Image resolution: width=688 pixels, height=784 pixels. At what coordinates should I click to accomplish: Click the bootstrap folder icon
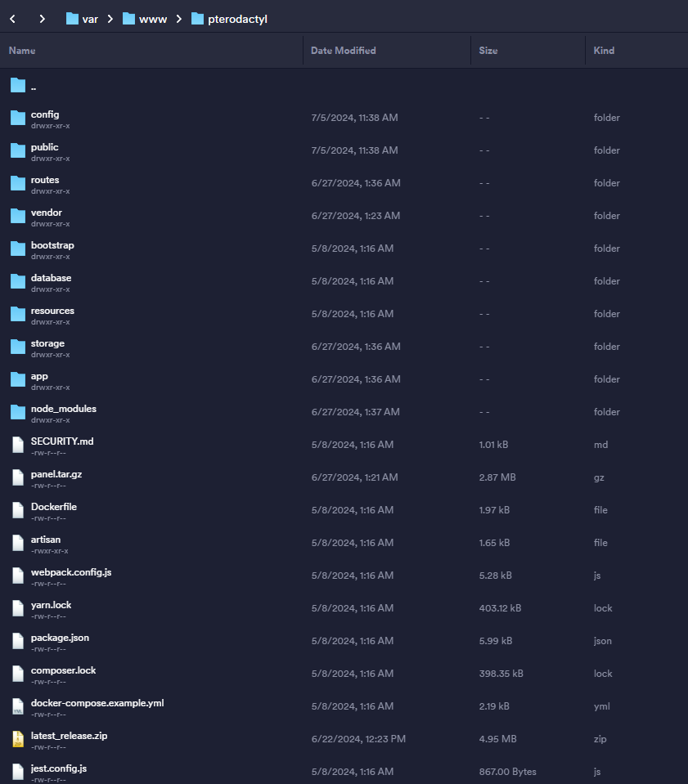18,249
